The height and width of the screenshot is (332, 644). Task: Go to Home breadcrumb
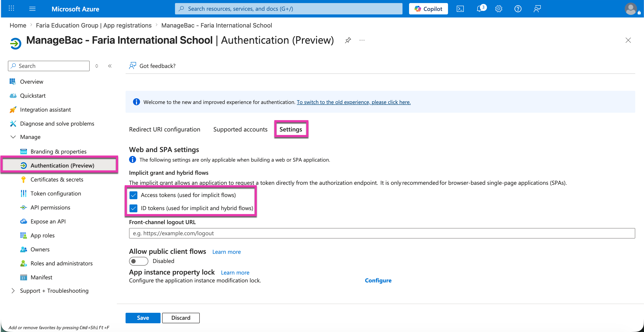[x=18, y=25]
